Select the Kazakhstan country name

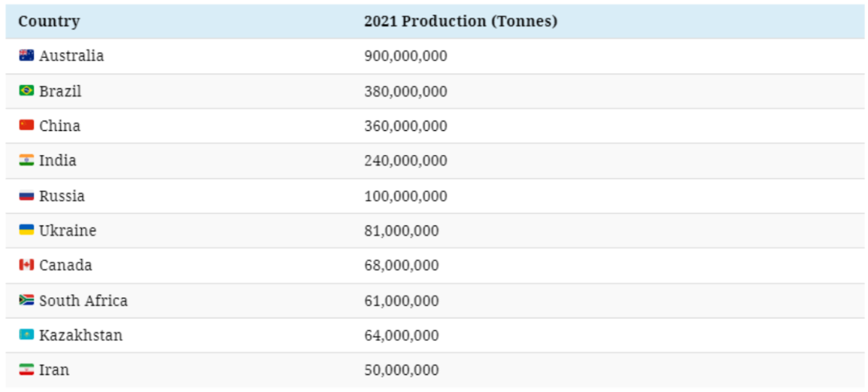click(x=80, y=335)
